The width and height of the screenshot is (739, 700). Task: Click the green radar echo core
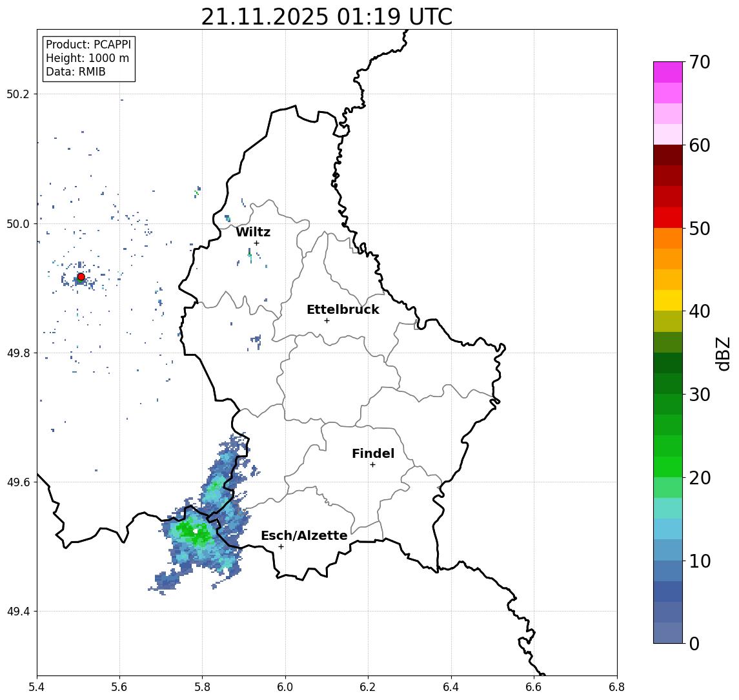tap(194, 532)
